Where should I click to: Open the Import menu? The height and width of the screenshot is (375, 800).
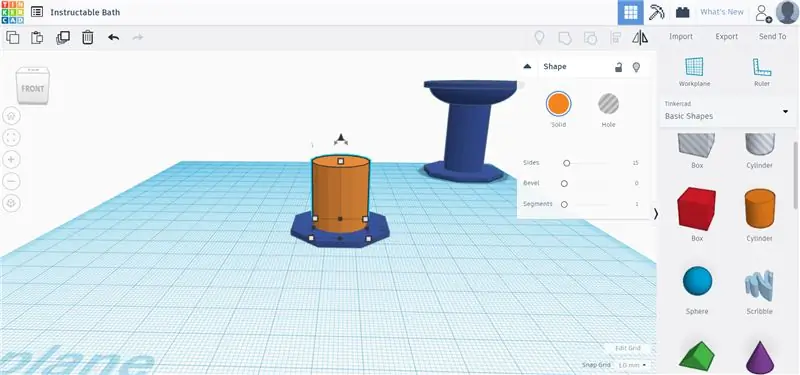coord(681,37)
